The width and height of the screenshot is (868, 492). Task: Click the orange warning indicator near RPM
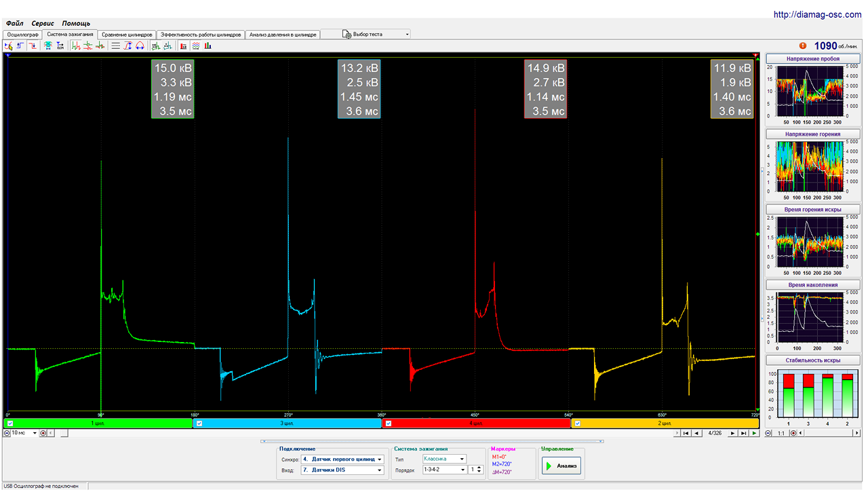coord(803,45)
